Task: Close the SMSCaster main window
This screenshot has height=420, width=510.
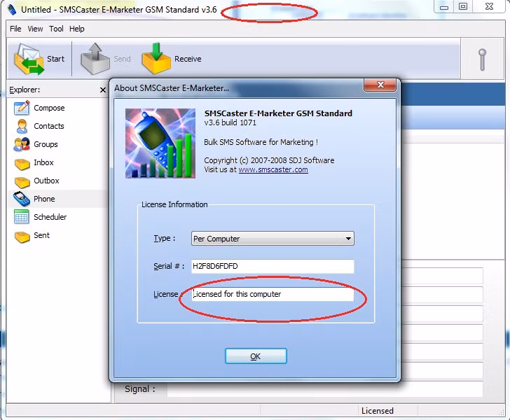Action: click(x=489, y=7)
